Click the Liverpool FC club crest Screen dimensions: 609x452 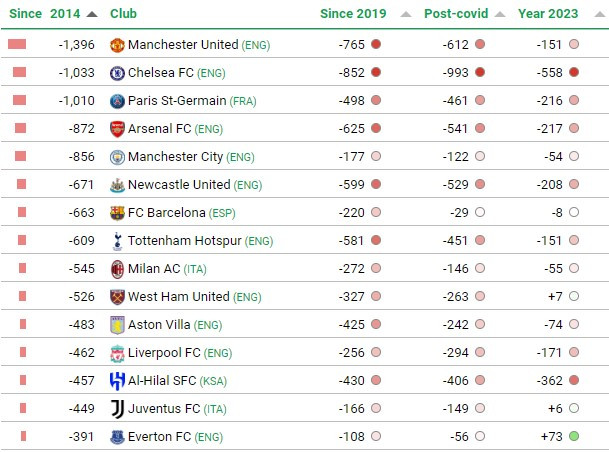tap(117, 353)
